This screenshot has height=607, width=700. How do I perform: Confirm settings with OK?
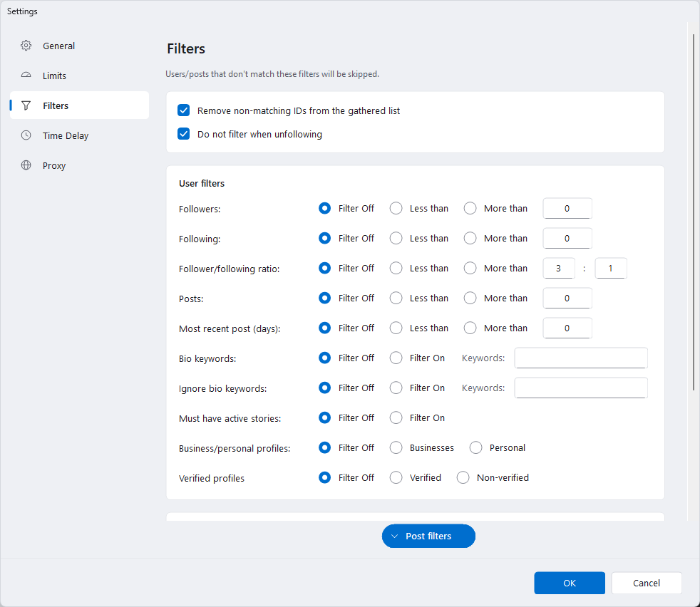(570, 583)
